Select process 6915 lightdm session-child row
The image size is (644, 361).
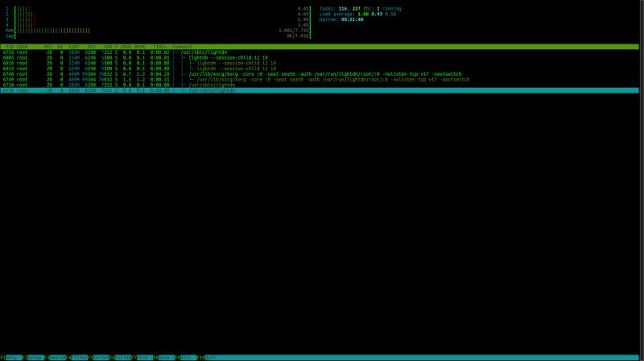tap(320, 68)
